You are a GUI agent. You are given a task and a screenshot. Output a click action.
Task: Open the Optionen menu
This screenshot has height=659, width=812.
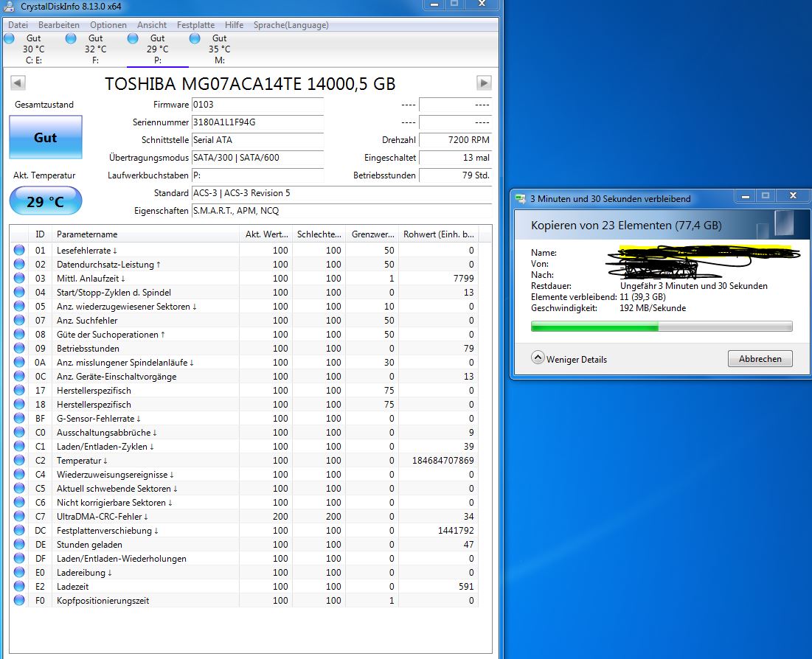pyautogui.click(x=108, y=25)
